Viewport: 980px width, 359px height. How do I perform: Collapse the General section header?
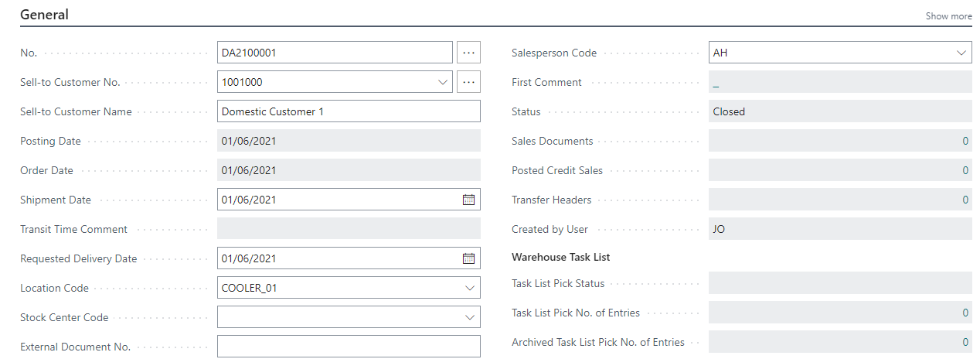coord(44,15)
